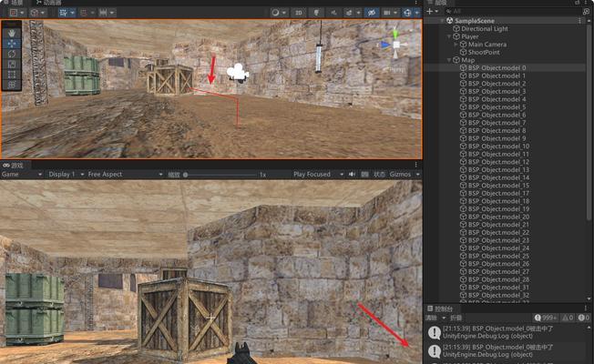The width and height of the screenshot is (594, 364).
Task: Select the Scale tool in Scene tools
Action: pyautogui.click(x=11, y=64)
